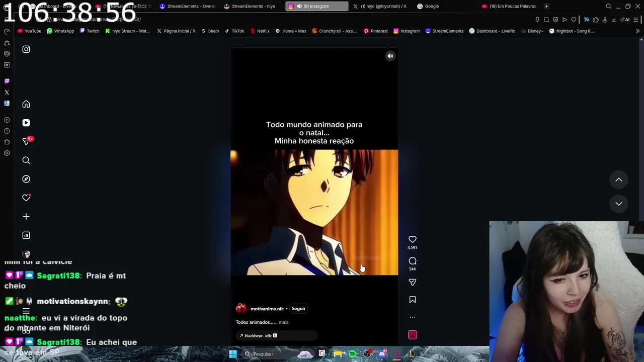
Task: Open motivanime.ofc profile name
Action: 267,309
